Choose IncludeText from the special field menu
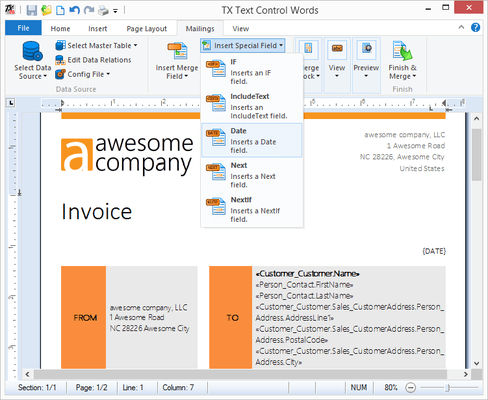This screenshot has width=488, height=400. coord(252,106)
